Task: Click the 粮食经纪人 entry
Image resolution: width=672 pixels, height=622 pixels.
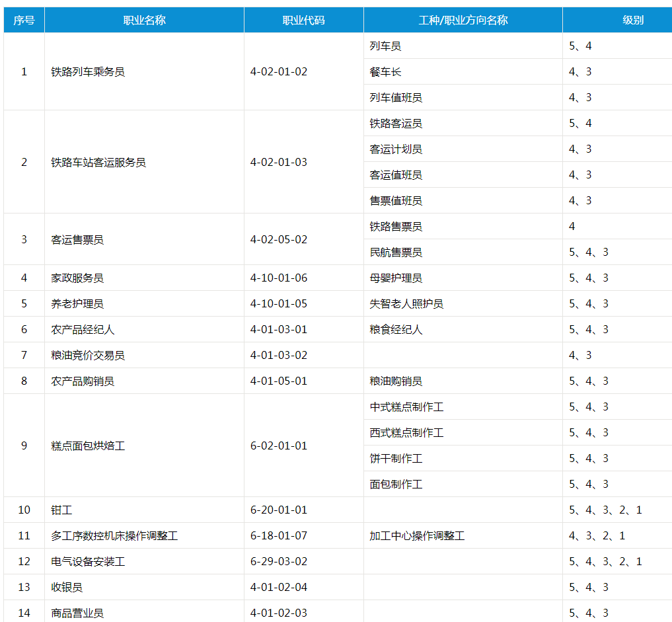Action: [x=396, y=329]
